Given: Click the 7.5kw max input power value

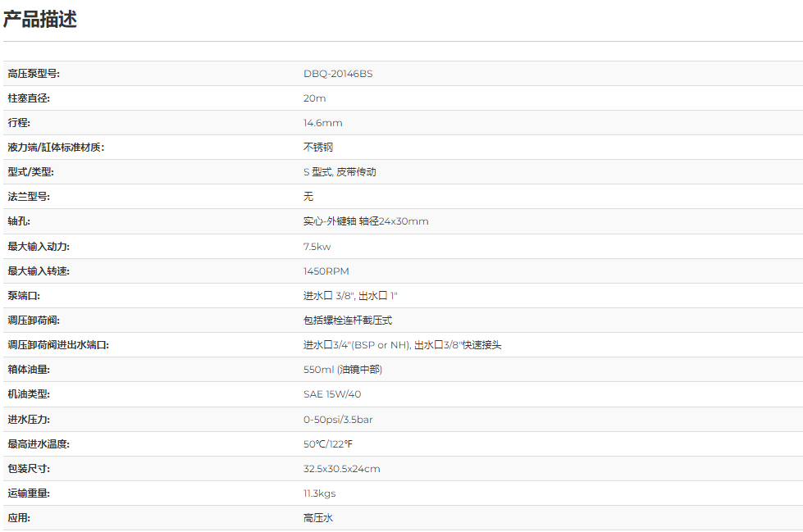Looking at the screenshot, I should pyautogui.click(x=317, y=247).
